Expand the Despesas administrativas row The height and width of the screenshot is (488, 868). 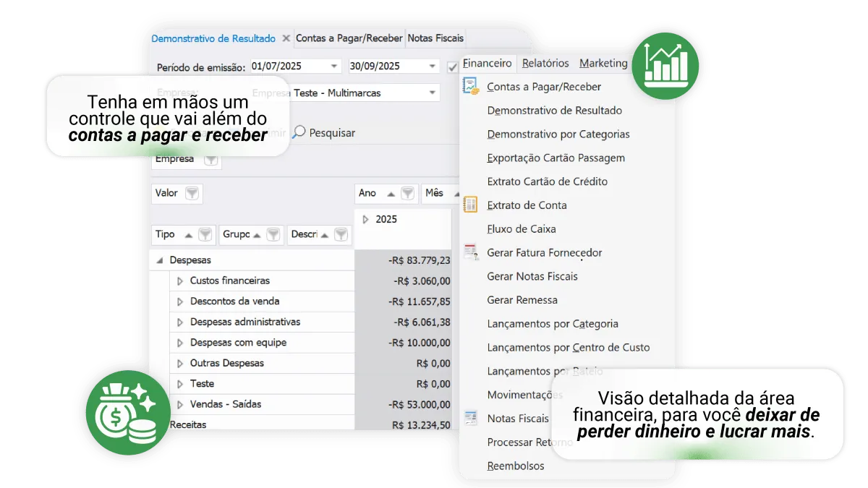pyautogui.click(x=180, y=322)
